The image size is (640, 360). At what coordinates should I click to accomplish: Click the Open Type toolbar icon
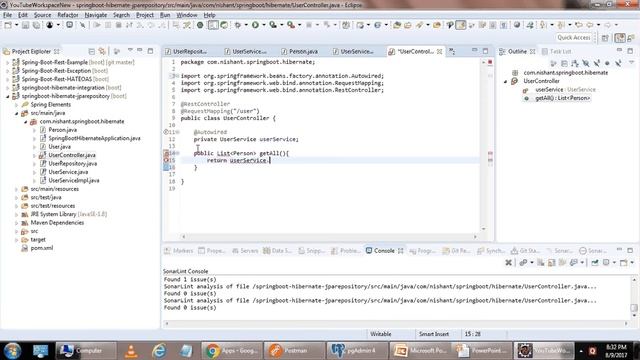pos(397,25)
